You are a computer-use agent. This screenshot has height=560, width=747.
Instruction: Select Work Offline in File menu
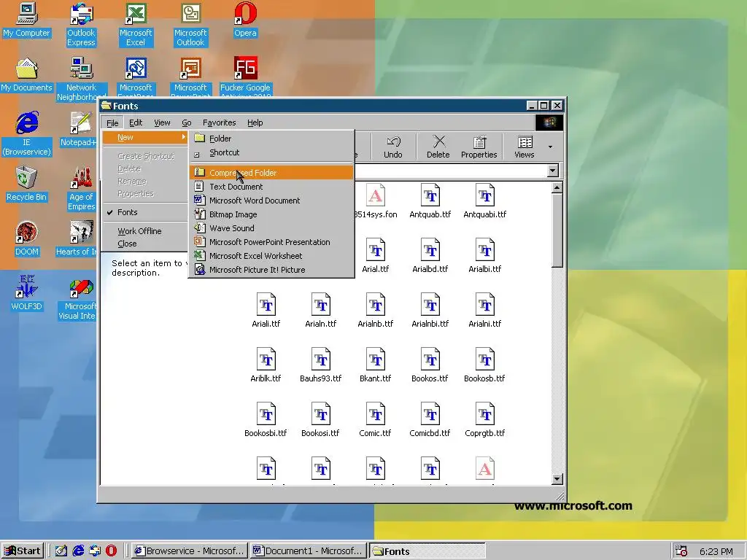coord(145,231)
